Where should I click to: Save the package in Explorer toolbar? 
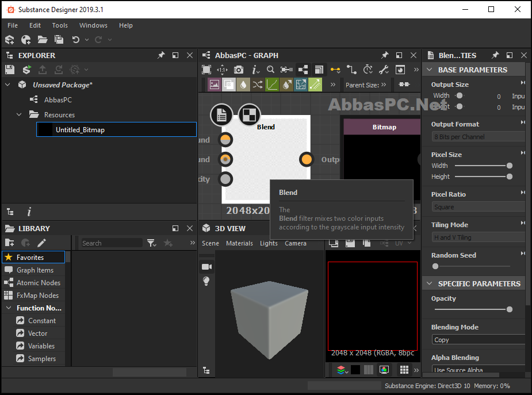[10, 70]
